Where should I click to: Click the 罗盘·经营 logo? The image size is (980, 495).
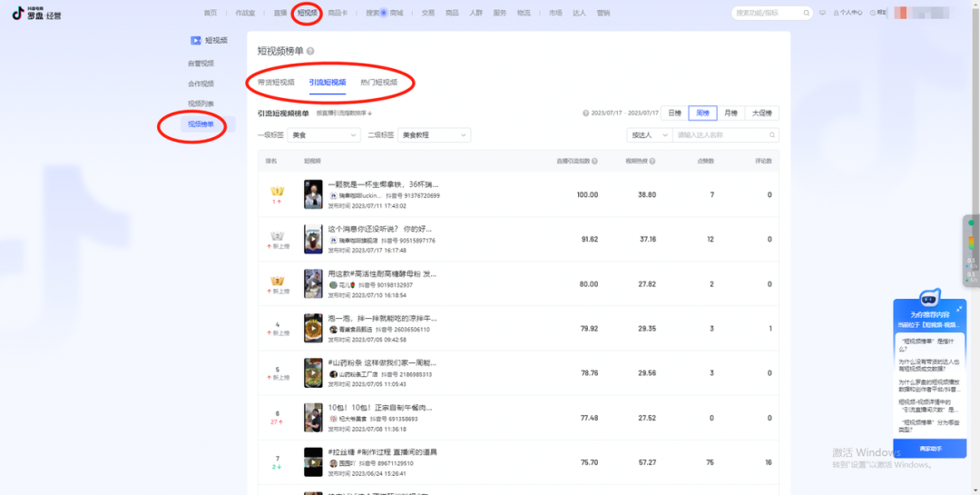37,13
